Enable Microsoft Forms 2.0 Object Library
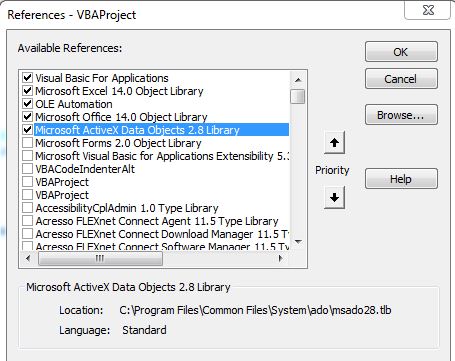 [x=27, y=143]
